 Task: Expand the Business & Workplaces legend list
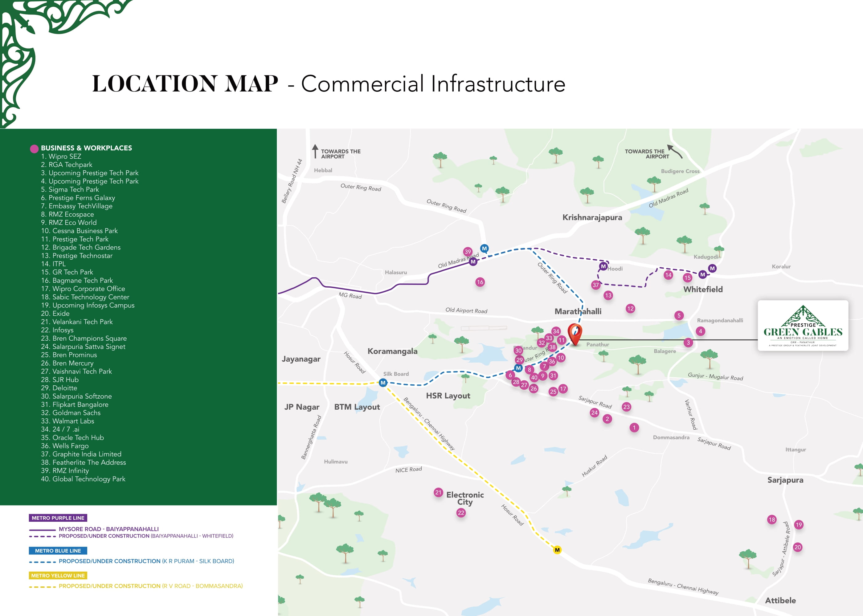(86, 148)
